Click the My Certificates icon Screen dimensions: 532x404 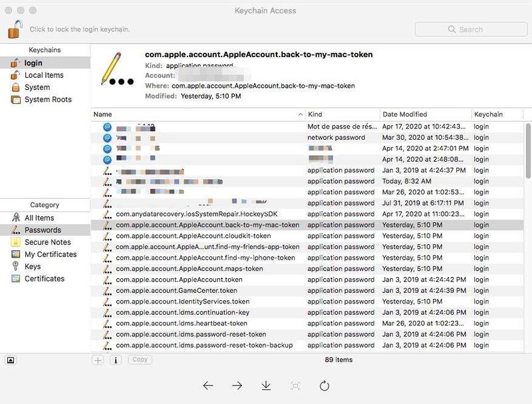coord(15,254)
